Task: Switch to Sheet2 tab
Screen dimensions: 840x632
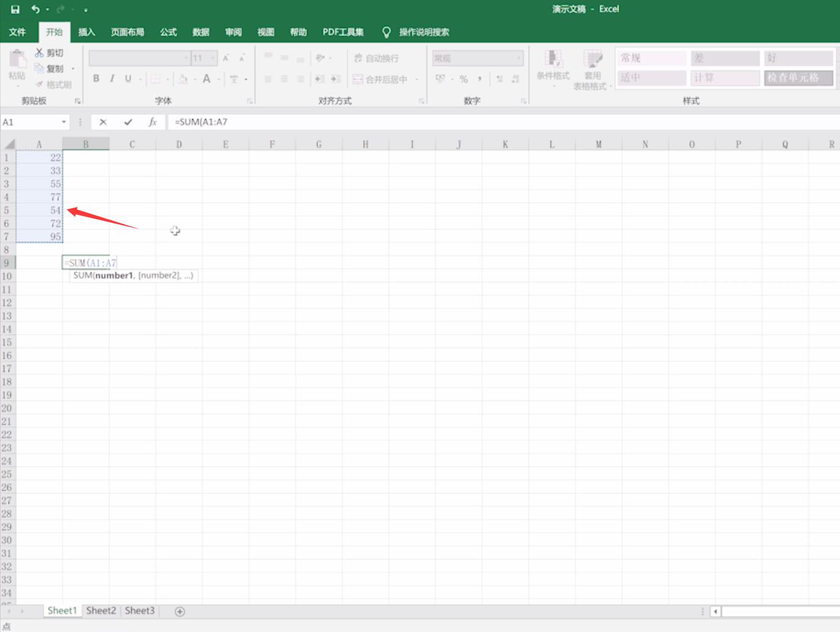Action: [x=101, y=611]
